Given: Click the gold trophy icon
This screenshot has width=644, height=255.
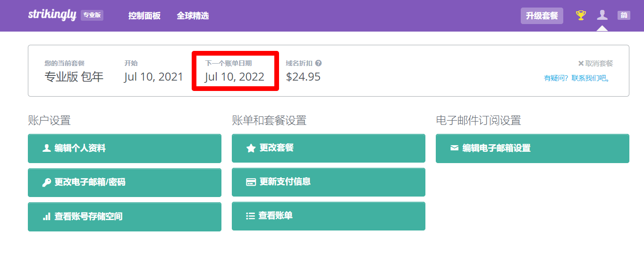Looking at the screenshot, I should 581,16.
